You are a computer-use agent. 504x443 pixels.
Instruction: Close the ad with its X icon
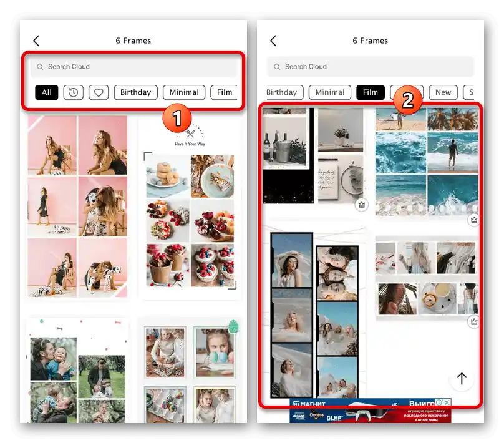[447, 402]
